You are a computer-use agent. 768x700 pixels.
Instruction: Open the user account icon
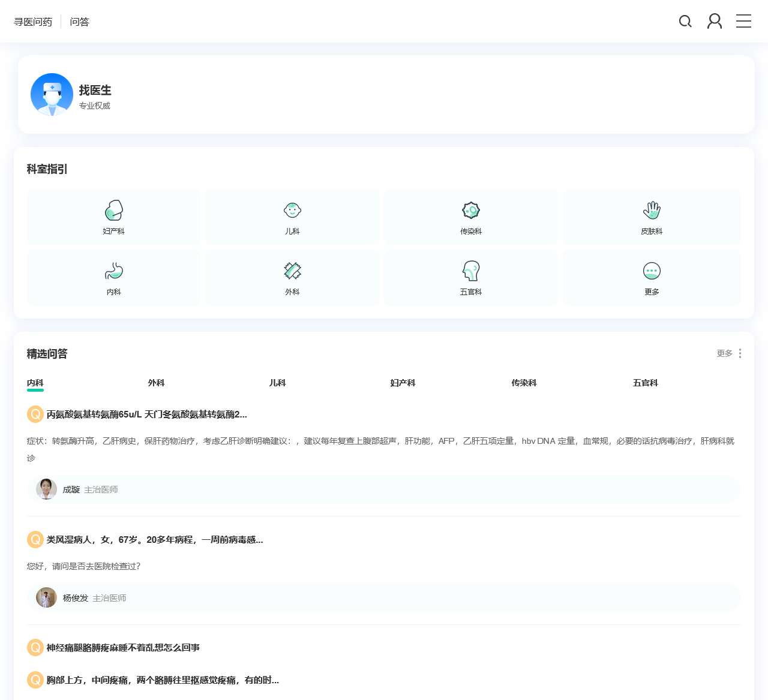(715, 22)
